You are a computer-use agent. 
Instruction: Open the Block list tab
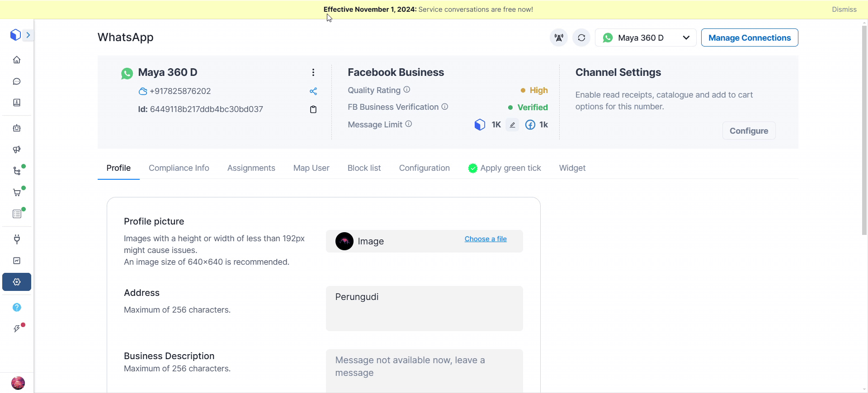[x=364, y=168]
